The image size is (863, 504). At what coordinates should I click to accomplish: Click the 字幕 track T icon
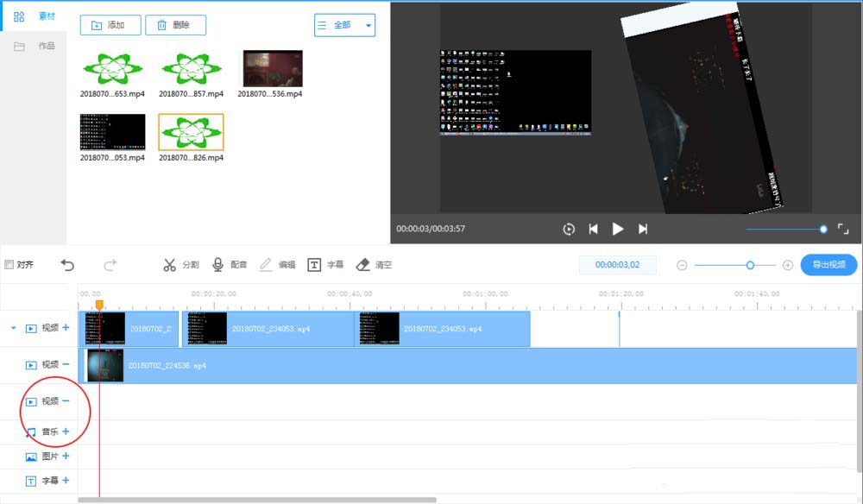pyautogui.click(x=31, y=481)
